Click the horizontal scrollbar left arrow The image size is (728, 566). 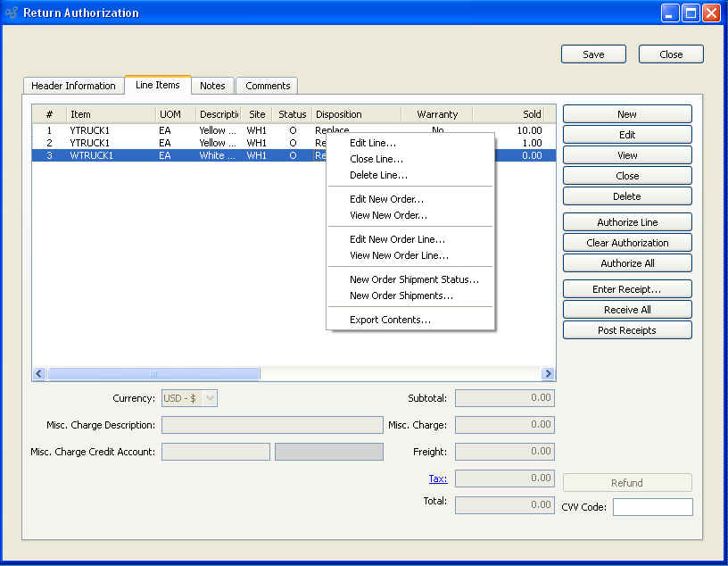(x=39, y=374)
